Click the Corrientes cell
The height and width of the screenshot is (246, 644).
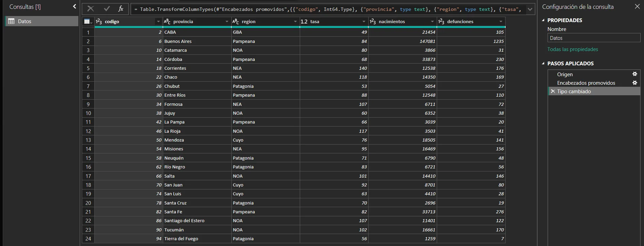point(197,68)
